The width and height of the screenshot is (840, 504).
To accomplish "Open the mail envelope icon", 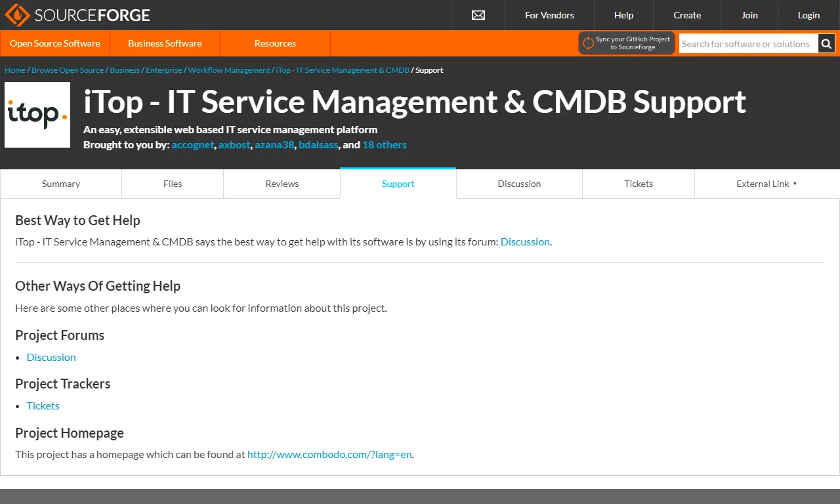I will [x=478, y=15].
